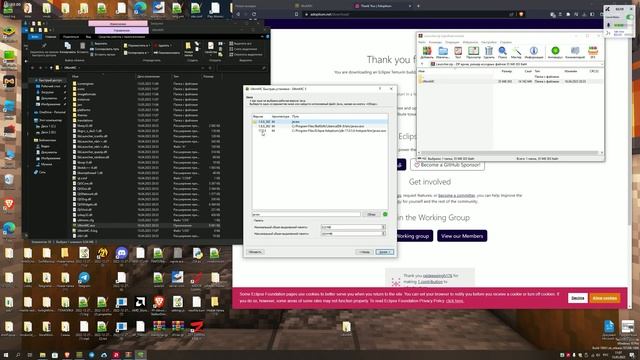Image resolution: width=640 pixels, height=360 pixels.
Task: Click the Extract To icon in WinRAR
Action: [443, 52]
